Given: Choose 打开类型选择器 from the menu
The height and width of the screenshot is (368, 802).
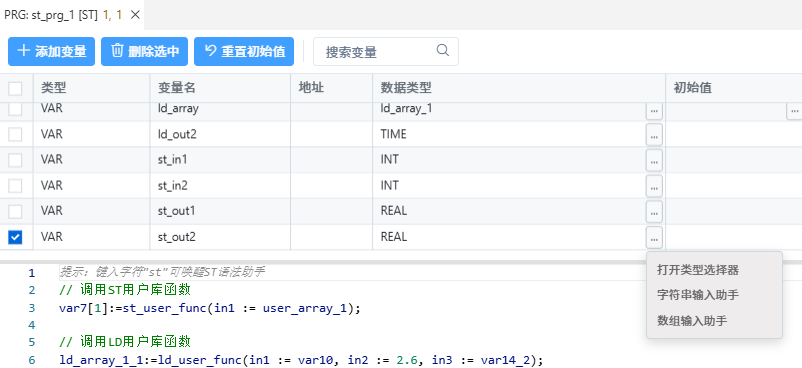Looking at the screenshot, I should (x=698, y=270).
